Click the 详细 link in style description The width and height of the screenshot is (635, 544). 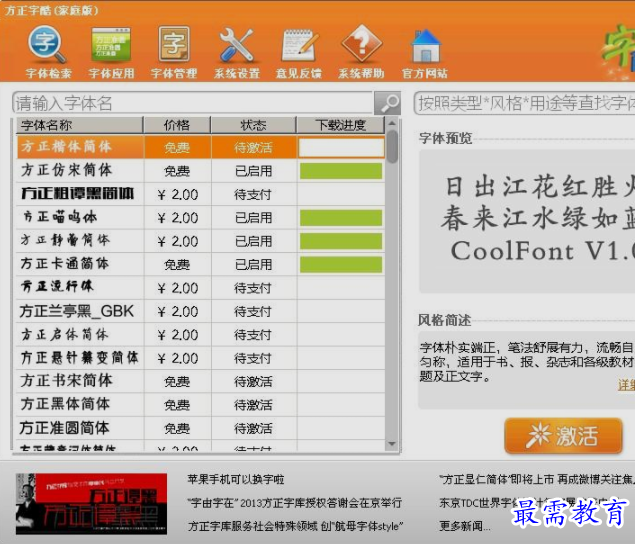click(626, 385)
